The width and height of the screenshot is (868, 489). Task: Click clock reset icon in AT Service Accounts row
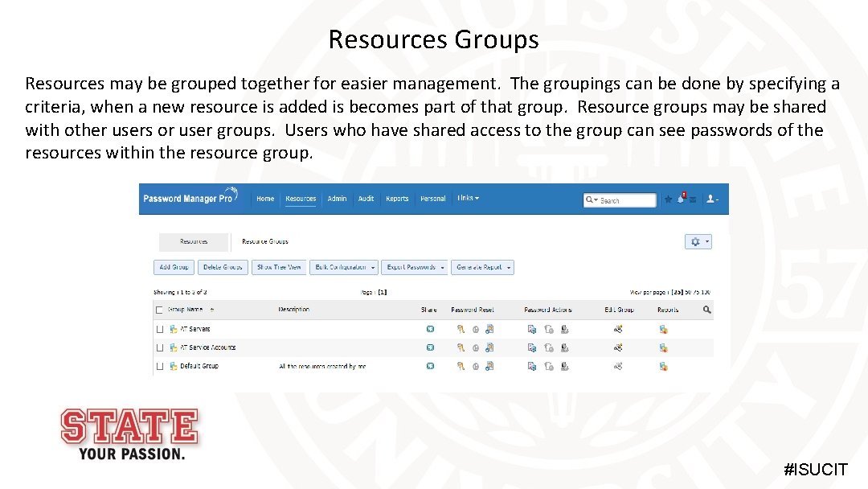(x=476, y=348)
